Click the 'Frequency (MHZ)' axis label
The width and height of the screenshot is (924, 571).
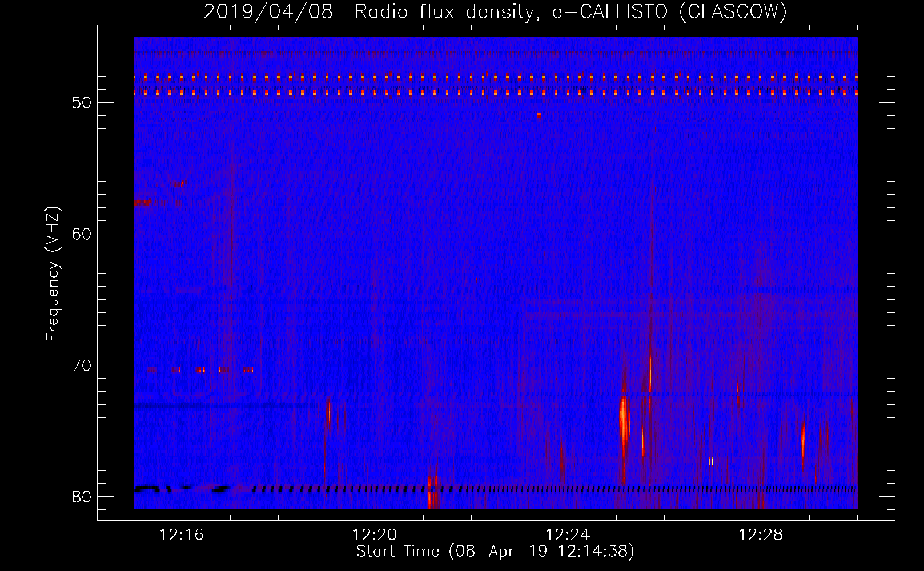pyautogui.click(x=52, y=274)
